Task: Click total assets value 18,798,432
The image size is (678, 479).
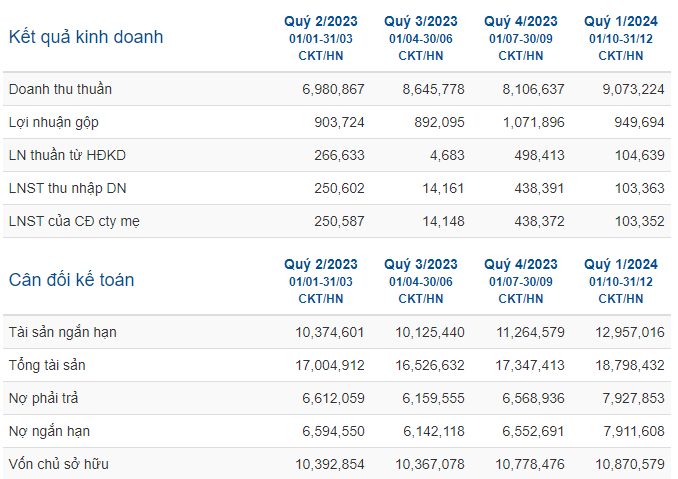Action: [630, 365]
